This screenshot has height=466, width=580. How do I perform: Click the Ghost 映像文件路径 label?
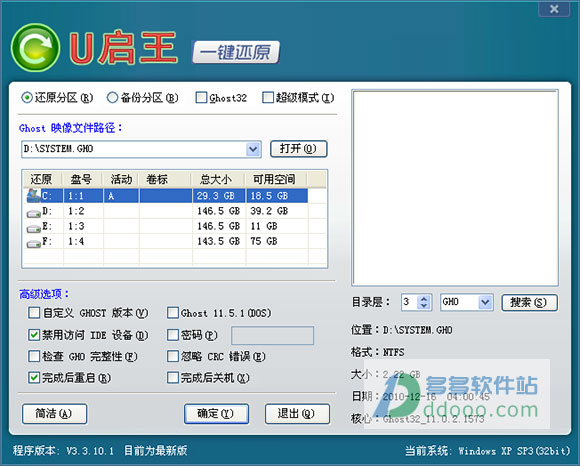[x=70, y=128]
